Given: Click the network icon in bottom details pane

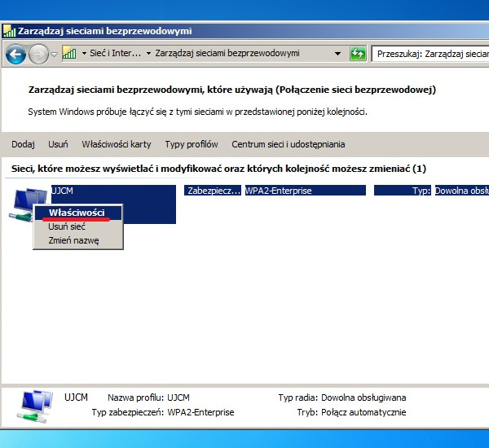Looking at the screenshot, I should (x=35, y=405).
